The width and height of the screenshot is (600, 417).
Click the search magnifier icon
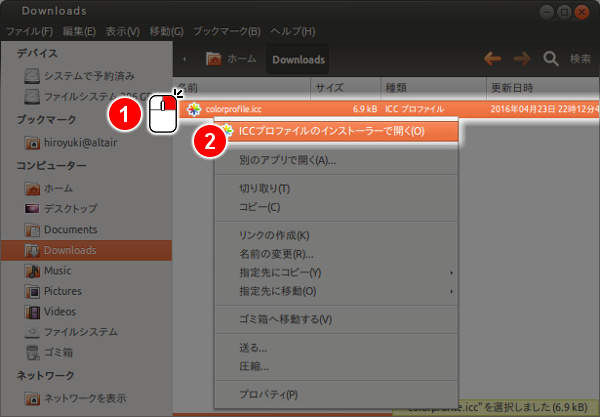pyautogui.click(x=551, y=59)
